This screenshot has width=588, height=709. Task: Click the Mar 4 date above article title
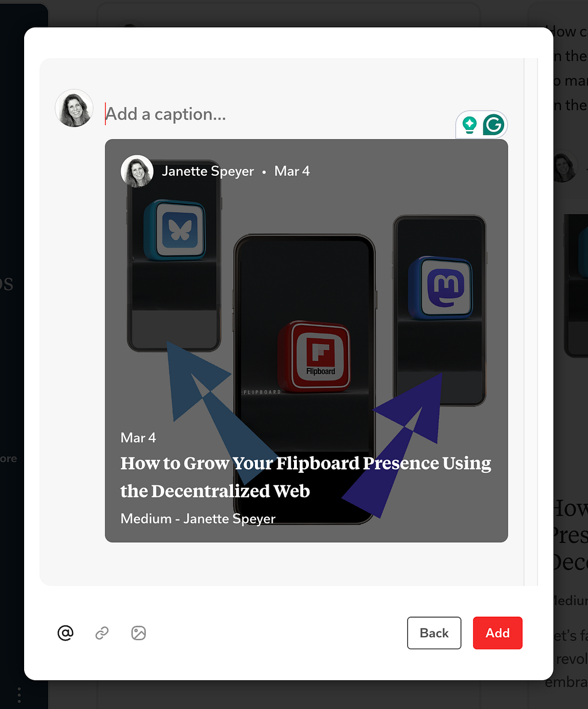click(x=138, y=438)
